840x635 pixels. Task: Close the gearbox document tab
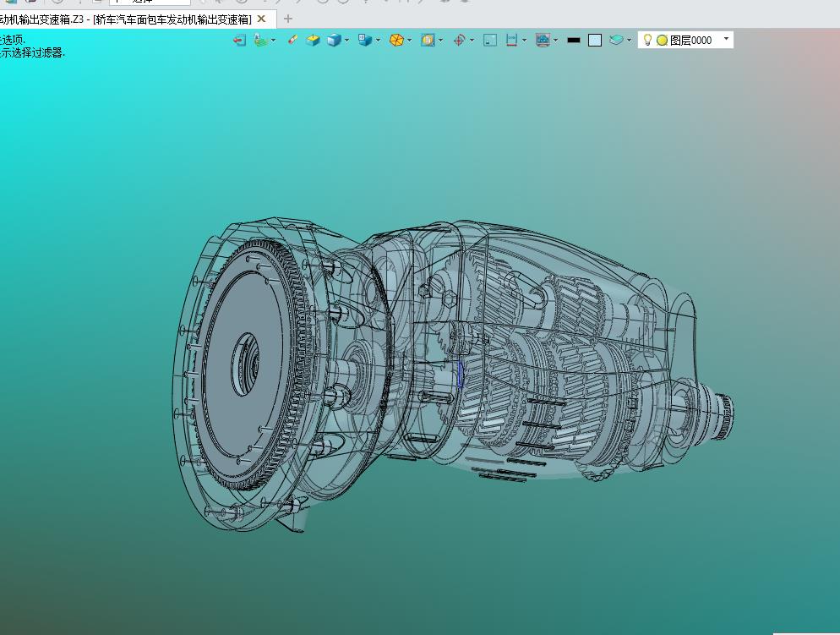coord(262,19)
